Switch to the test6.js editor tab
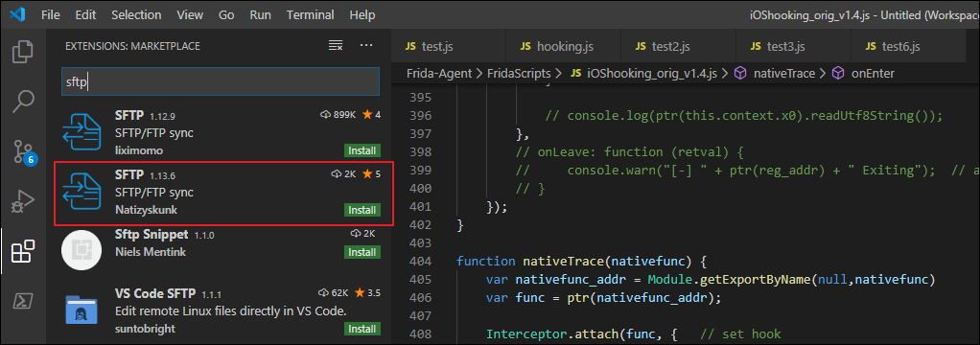This screenshot has height=345, width=980. pos(907,46)
